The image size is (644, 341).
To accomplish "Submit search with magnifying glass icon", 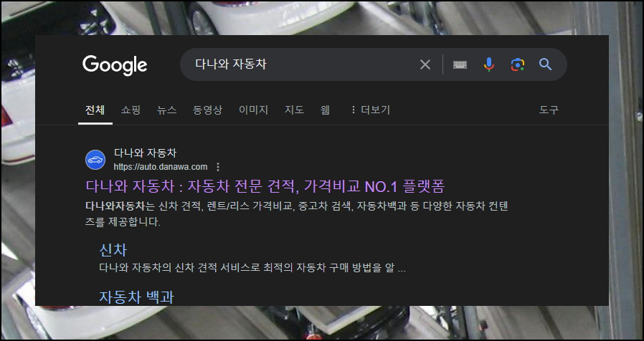I will click(545, 64).
